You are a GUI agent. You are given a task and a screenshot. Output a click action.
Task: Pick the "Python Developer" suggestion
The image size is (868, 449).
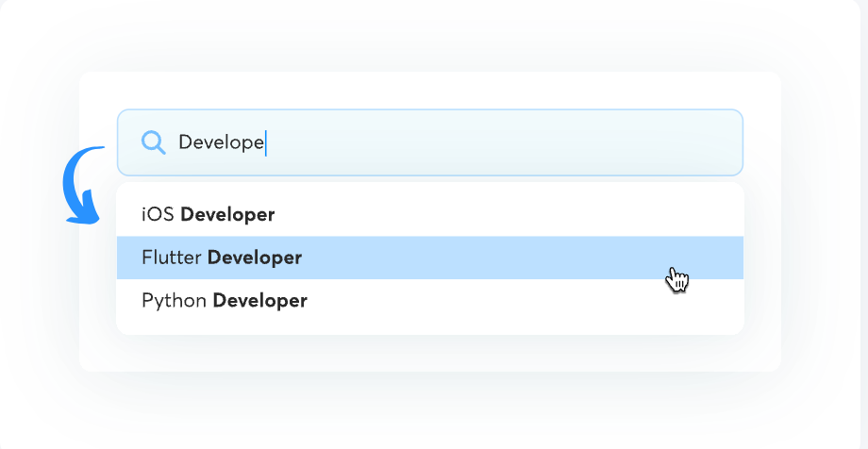(x=429, y=301)
